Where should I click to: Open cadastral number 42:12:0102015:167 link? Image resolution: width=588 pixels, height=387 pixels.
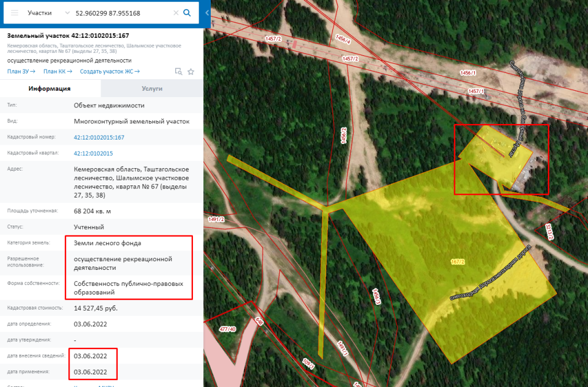click(99, 138)
